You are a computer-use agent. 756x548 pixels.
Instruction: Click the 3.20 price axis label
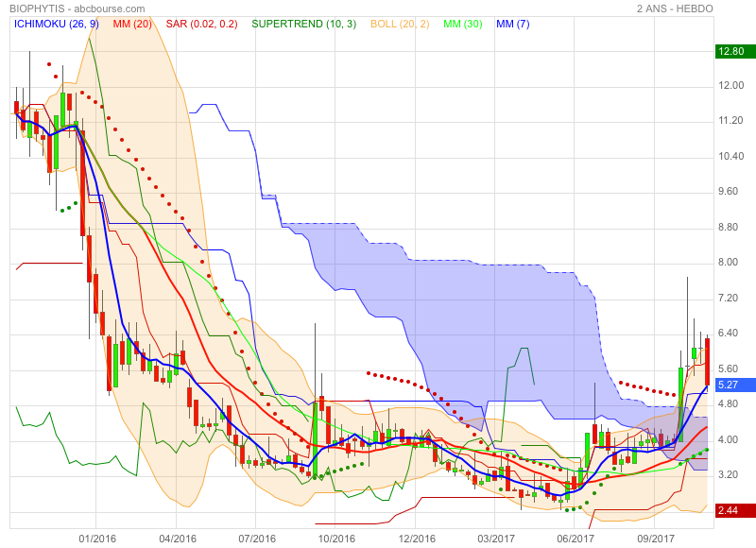pyautogui.click(x=730, y=474)
